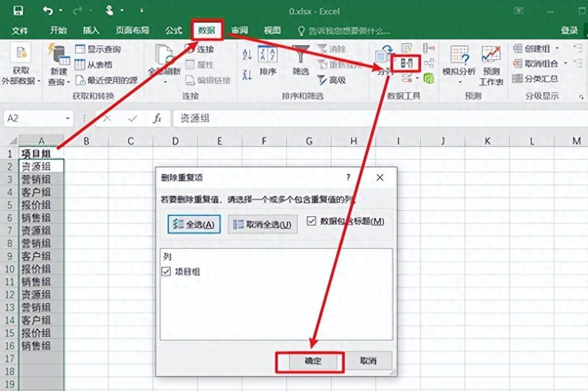Click the Consolidate icon in 数据工具
This screenshot has height=391, width=588.
(x=429, y=48)
